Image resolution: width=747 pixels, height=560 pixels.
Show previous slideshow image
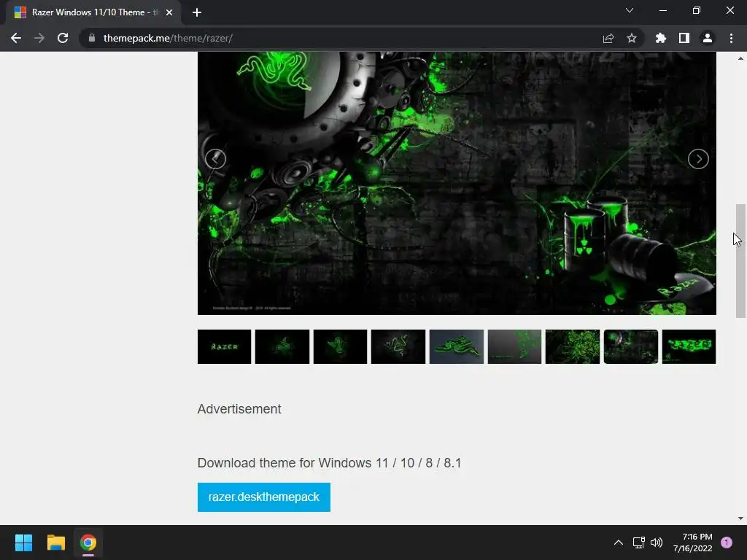[x=215, y=158]
